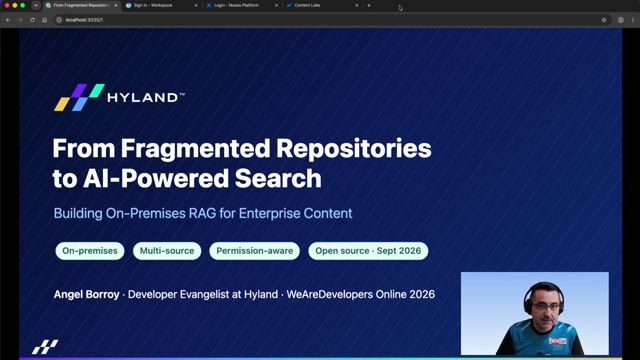Viewport: 640px width, 360px height.
Task: Click the Hyland logo on the slide
Action: (119, 97)
